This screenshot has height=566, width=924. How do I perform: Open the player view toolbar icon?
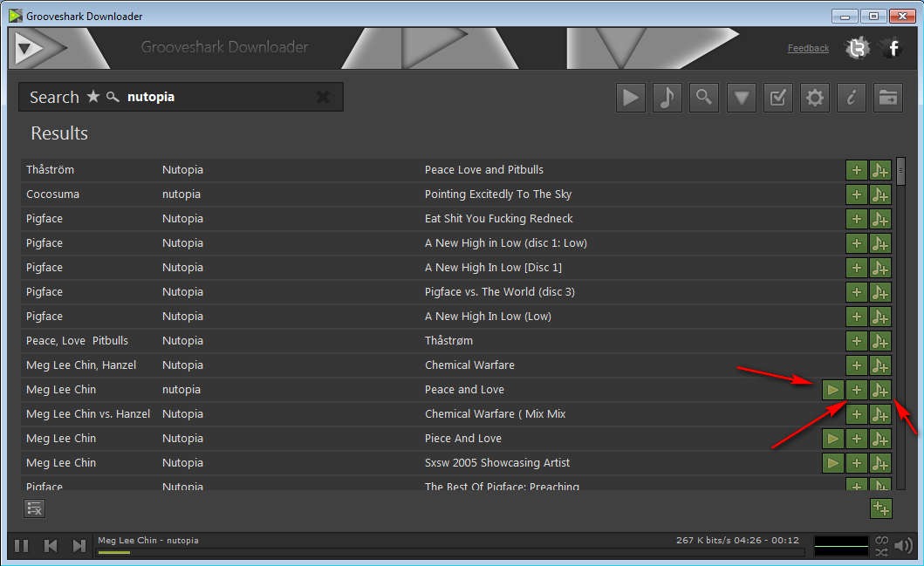click(x=630, y=97)
